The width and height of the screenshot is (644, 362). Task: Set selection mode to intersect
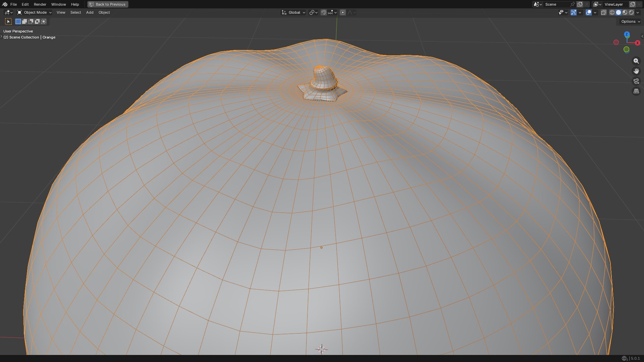click(x=44, y=21)
